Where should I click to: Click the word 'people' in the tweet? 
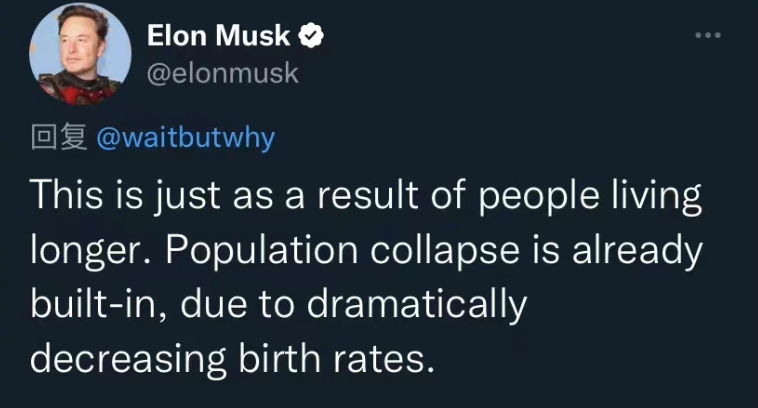point(539,197)
